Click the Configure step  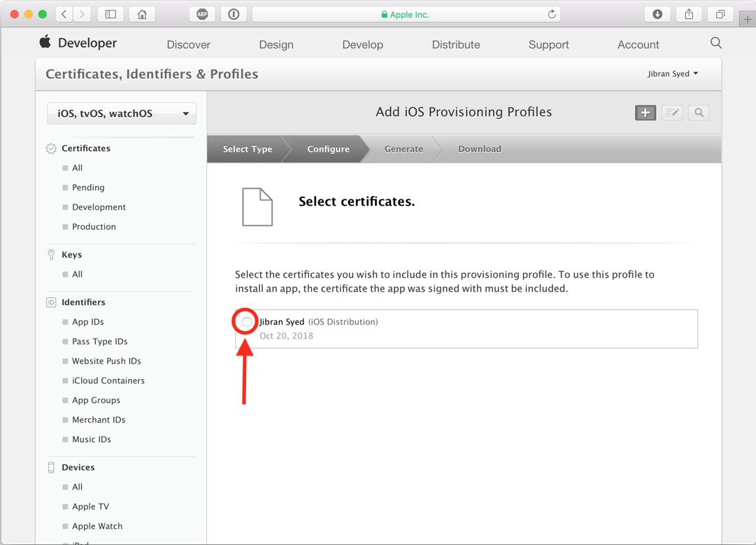(x=328, y=149)
